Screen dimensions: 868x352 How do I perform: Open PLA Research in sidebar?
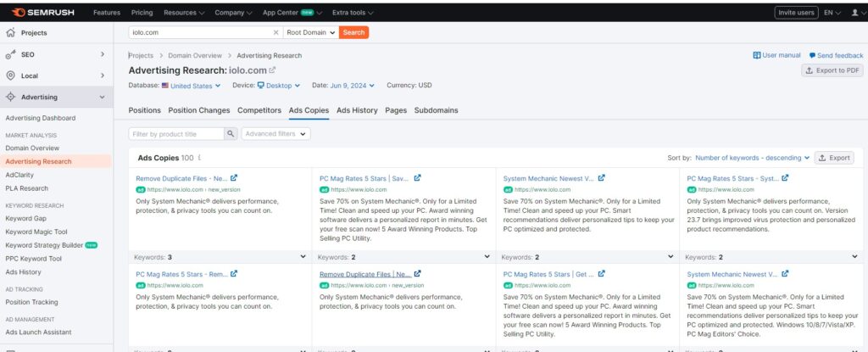[x=26, y=188]
